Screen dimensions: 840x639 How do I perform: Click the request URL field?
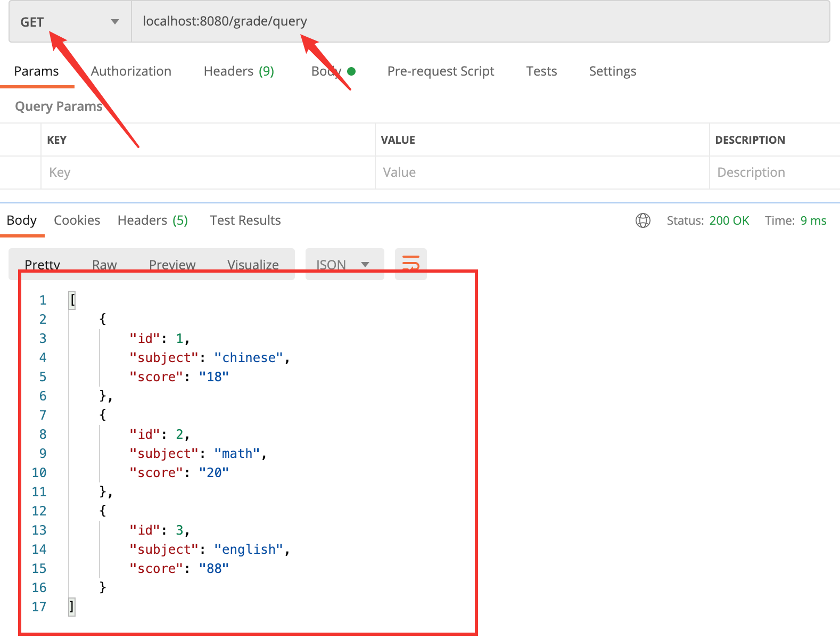(x=479, y=22)
